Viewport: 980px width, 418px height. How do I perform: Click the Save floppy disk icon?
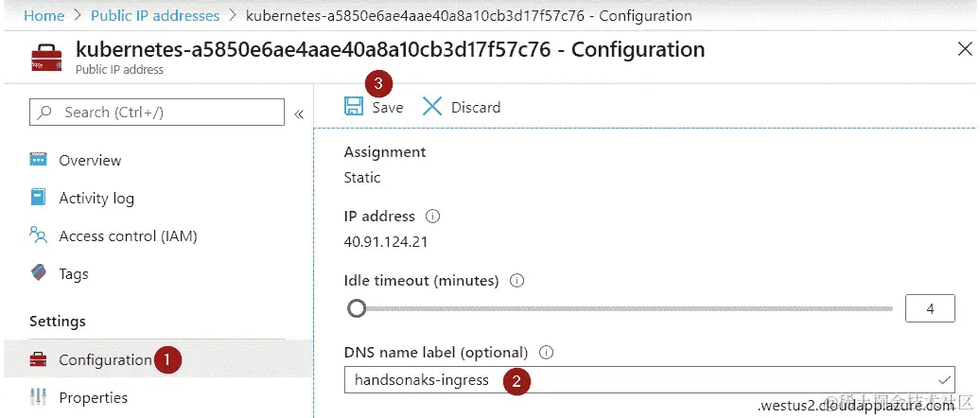click(354, 106)
